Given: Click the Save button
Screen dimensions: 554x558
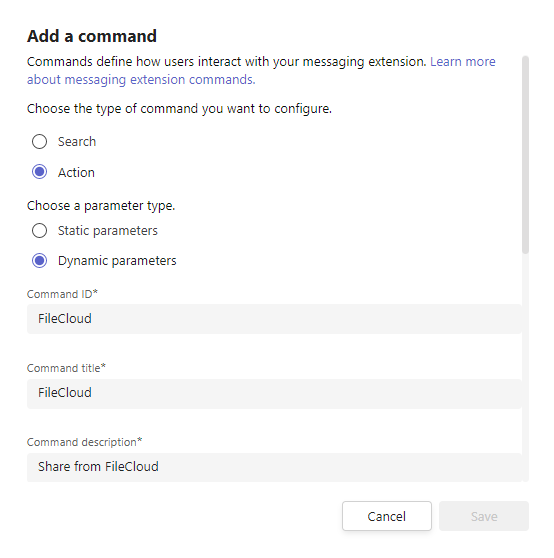Looking at the screenshot, I should 484,516.
